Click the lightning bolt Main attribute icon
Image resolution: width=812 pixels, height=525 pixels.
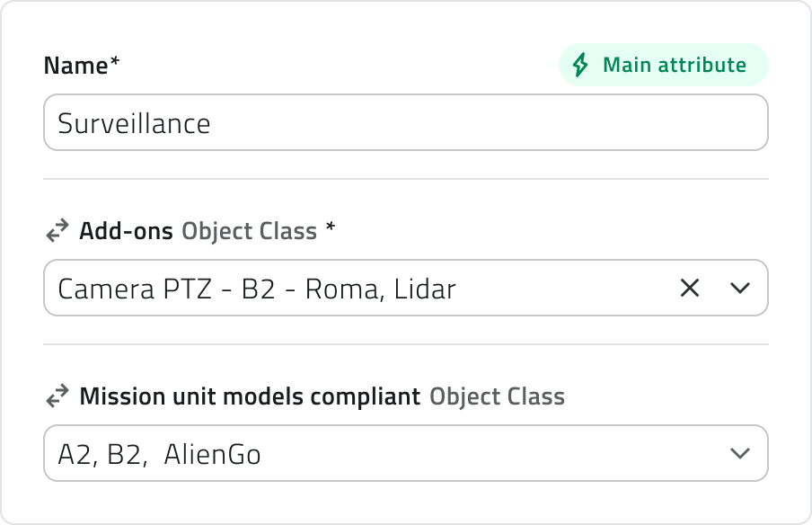click(581, 65)
